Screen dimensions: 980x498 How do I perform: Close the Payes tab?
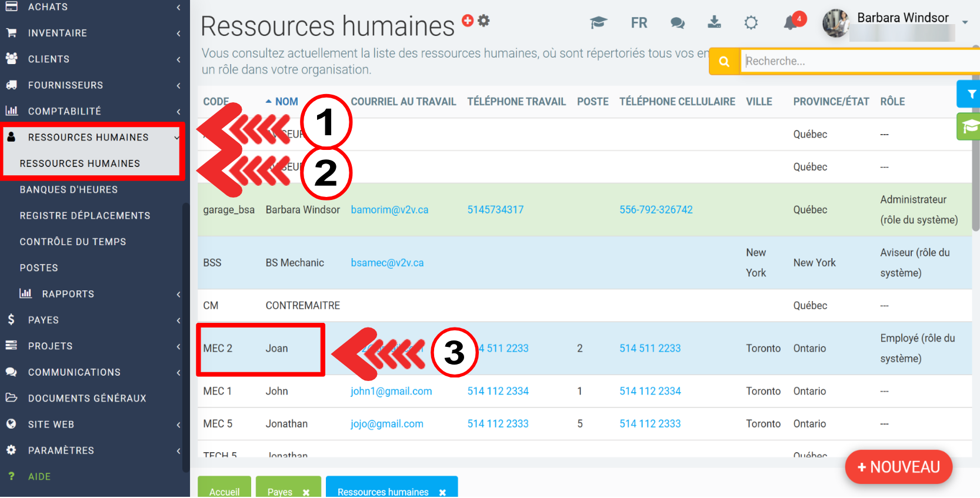click(x=306, y=492)
